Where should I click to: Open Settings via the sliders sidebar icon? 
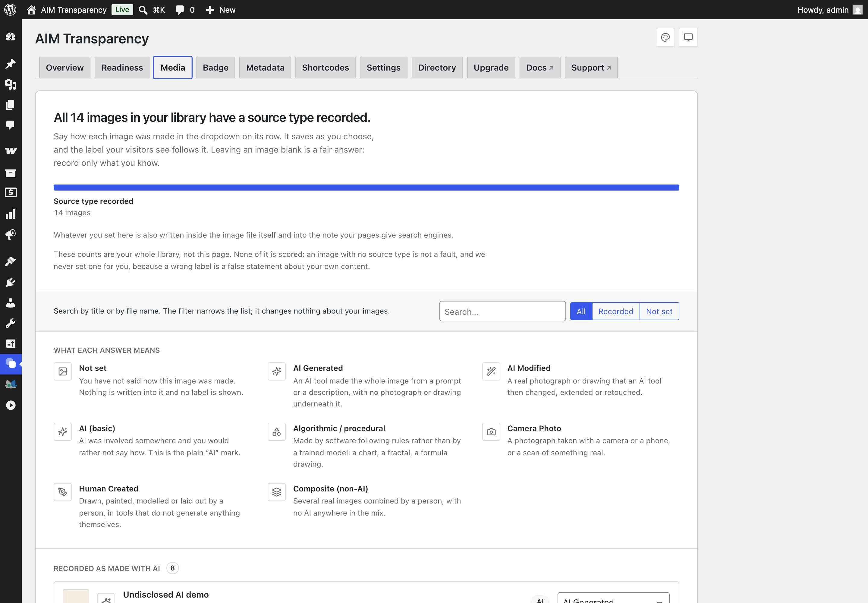click(11, 343)
